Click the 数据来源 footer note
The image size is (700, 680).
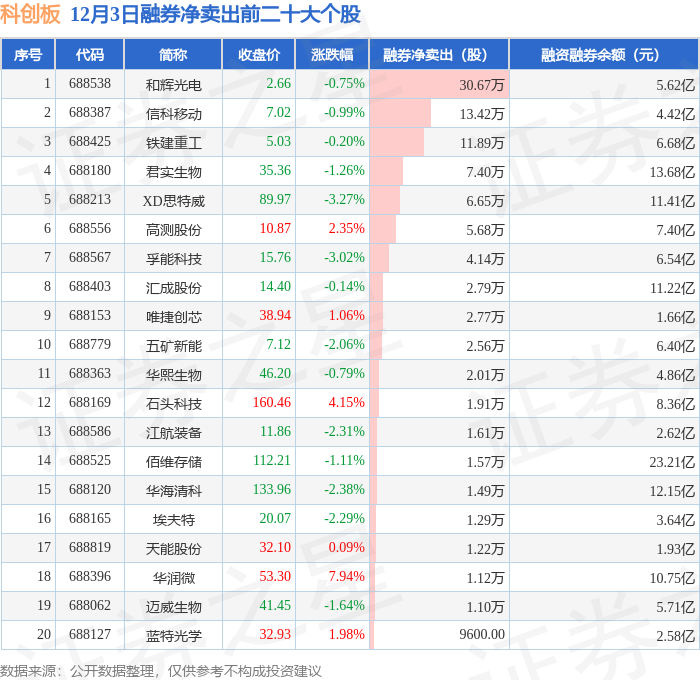(x=160, y=671)
